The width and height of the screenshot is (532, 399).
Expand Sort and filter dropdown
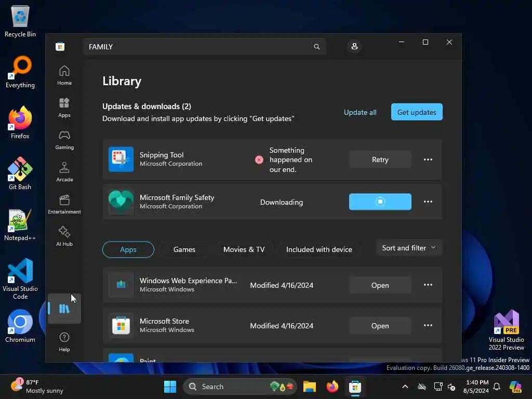click(409, 248)
